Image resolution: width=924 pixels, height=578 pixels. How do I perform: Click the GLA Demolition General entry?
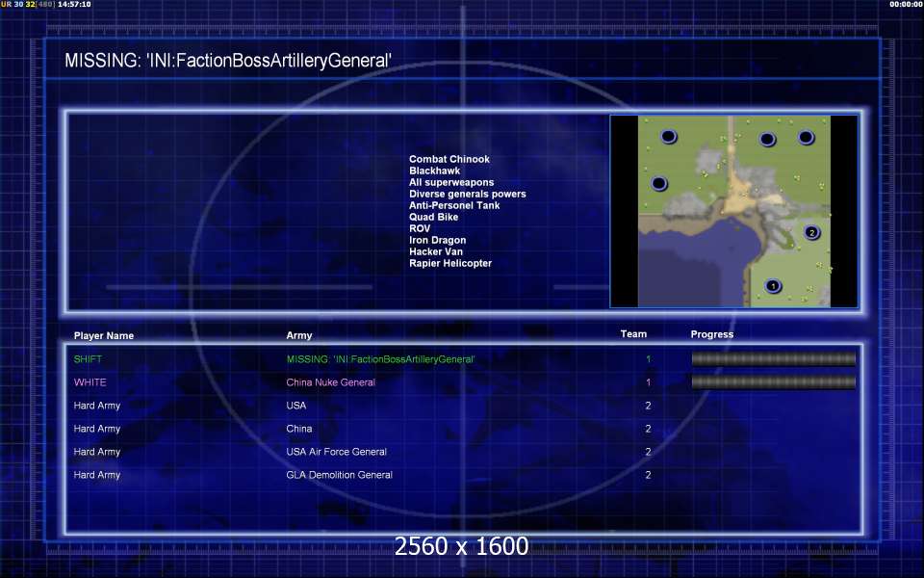(340, 475)
